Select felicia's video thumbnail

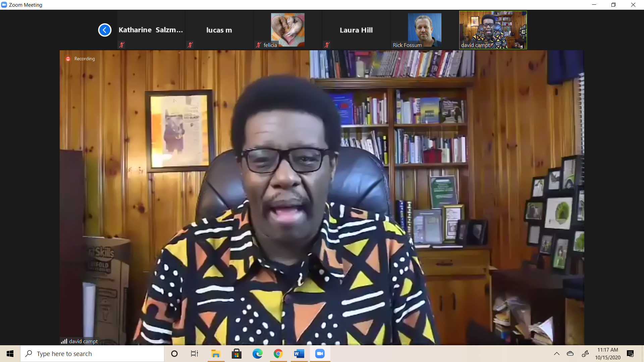click(287, 29)
